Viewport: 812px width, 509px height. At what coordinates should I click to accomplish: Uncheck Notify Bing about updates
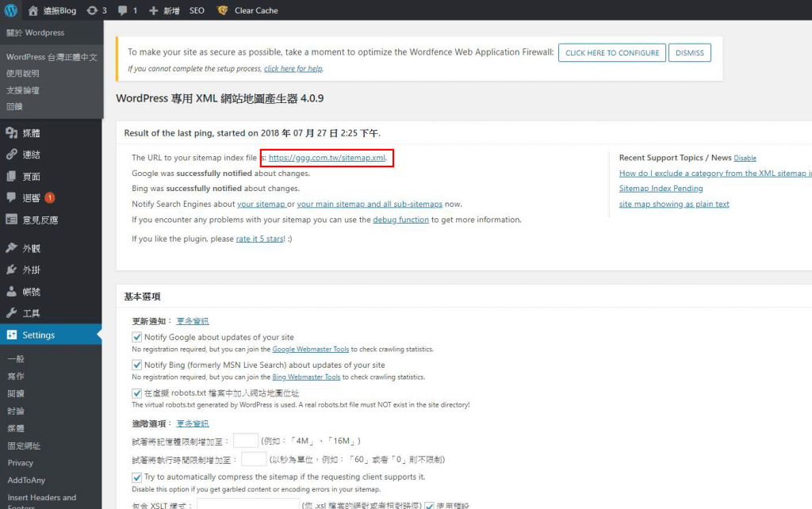(136, 365)
